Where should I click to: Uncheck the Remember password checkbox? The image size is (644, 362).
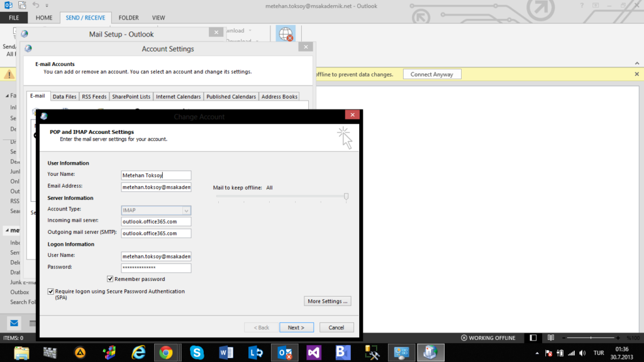tap(111, 279)
